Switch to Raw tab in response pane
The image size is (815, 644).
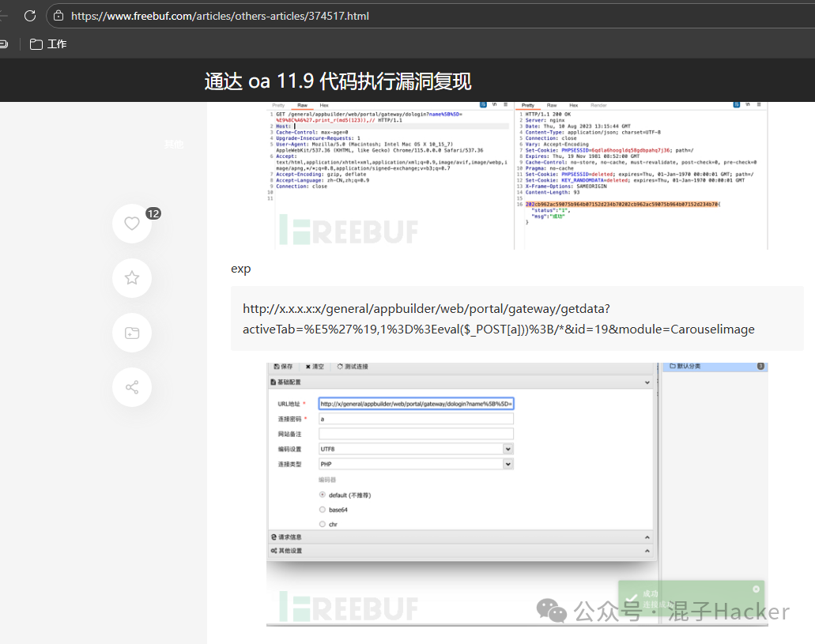552,106
